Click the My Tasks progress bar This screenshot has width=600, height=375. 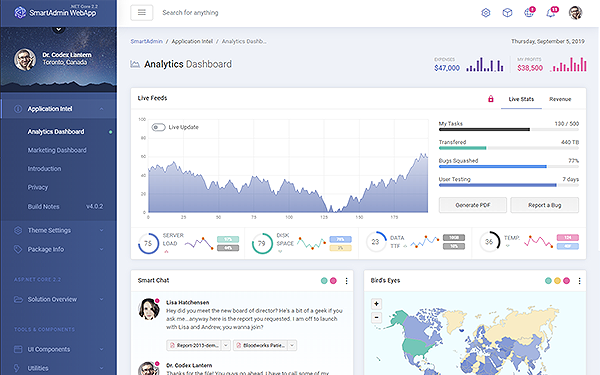[x=509, y=130]
